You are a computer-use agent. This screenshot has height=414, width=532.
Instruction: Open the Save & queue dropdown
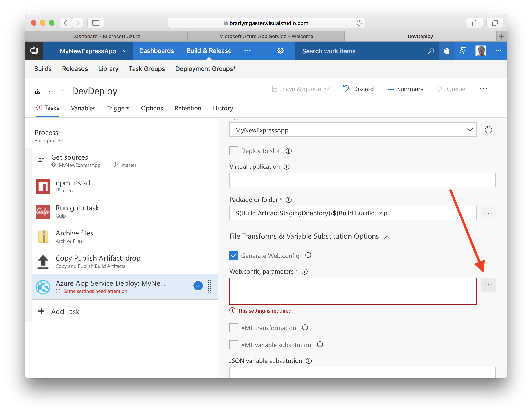pyautogui.click(x=327, y=89)
